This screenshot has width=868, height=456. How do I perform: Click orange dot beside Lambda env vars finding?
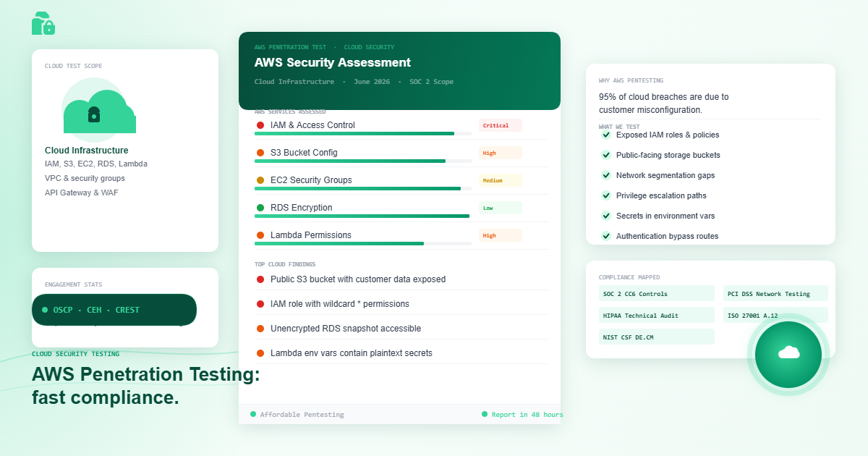point(260,353)
